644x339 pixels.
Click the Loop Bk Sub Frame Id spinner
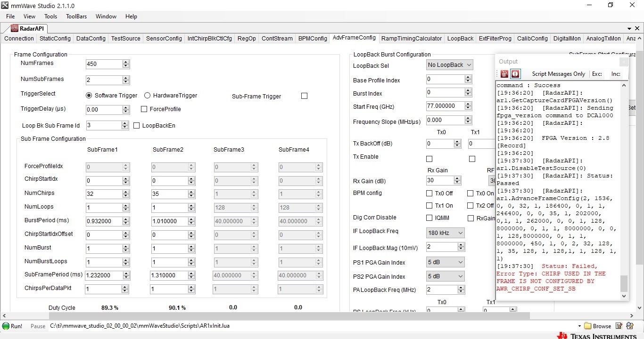click(x=125, y=125)
